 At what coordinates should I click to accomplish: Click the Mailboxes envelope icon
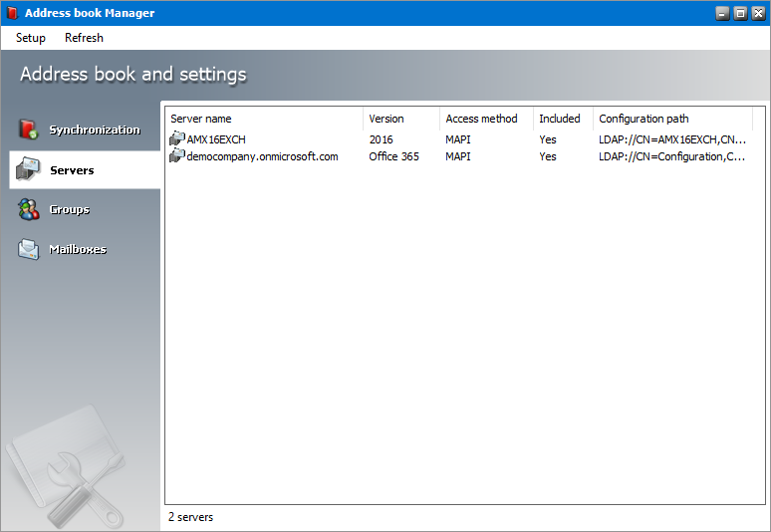[x=29, y=249]
